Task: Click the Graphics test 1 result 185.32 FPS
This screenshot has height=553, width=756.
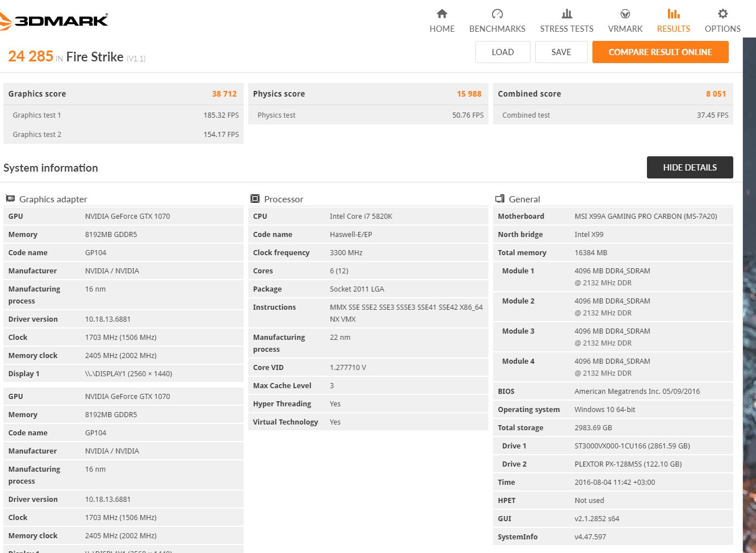Action: (x=221, y=115)
